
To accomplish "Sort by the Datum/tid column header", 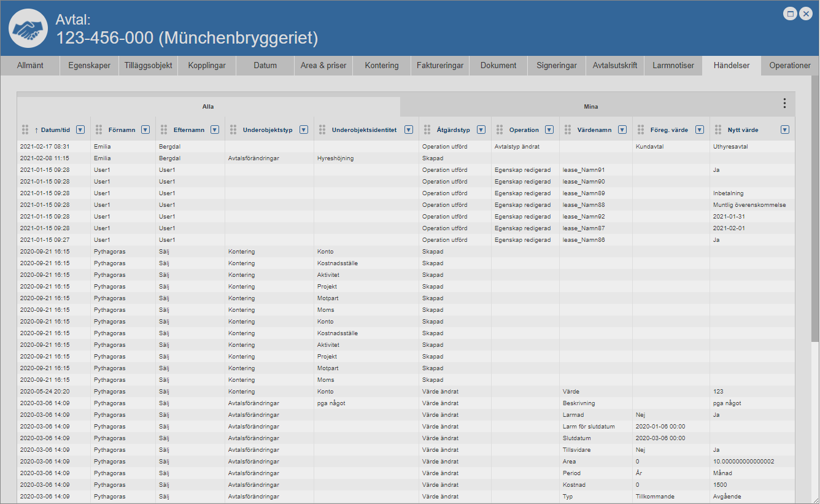I will click(x=55, y=130).
